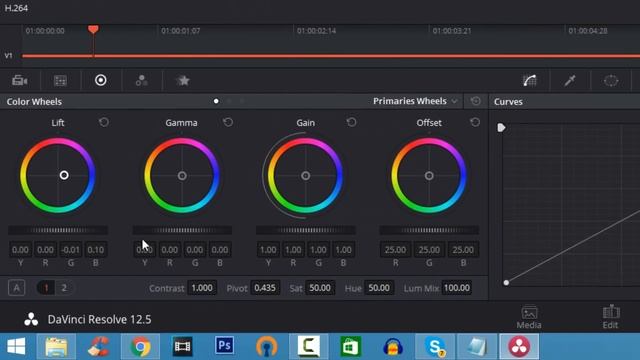Click the Contrast value field

[x=202, y=288]
